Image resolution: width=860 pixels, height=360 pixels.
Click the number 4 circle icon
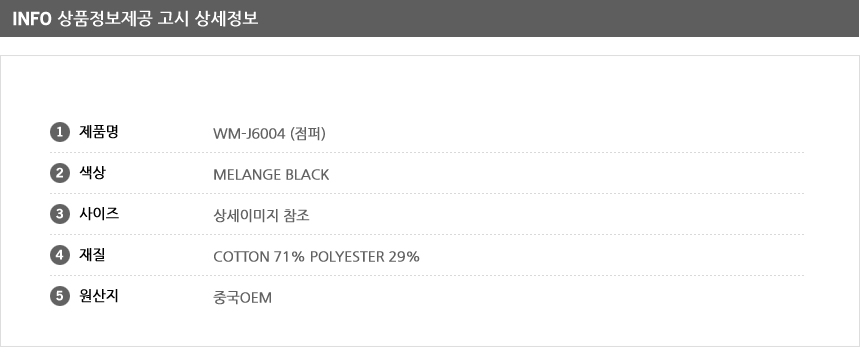(x=60, y=255)
